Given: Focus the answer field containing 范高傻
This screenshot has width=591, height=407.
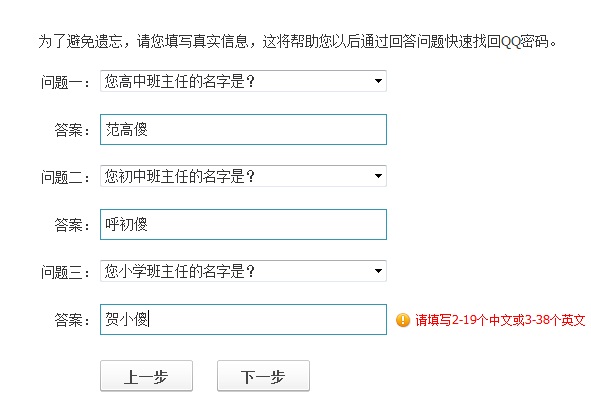Looking at the screenshot, I should tap(243, 129).
